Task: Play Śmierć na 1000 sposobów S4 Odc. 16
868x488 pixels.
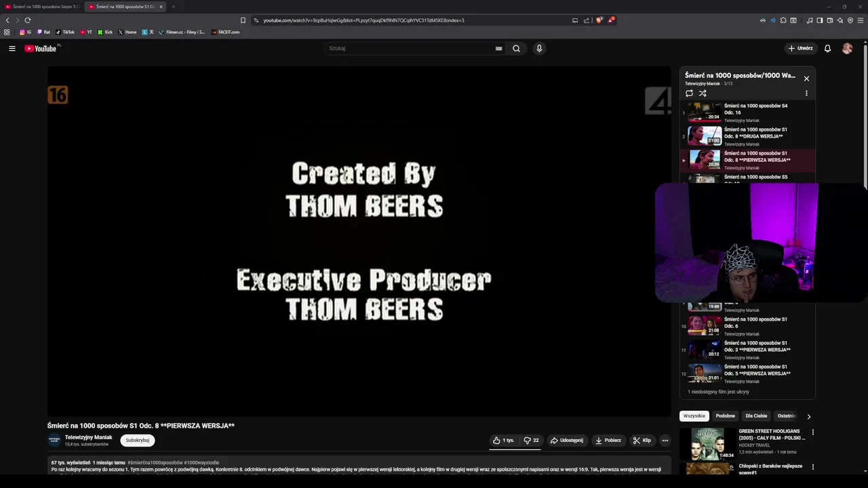Action: (747, 113)
